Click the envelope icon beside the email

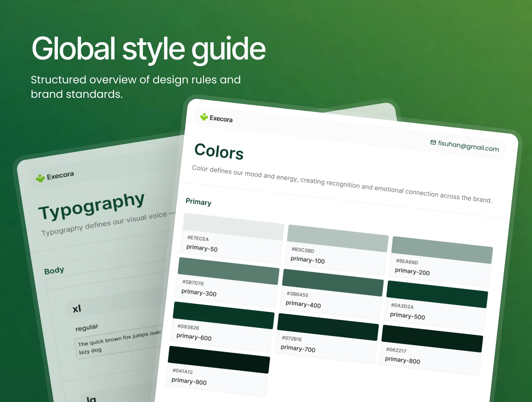(x=433, y=142)
